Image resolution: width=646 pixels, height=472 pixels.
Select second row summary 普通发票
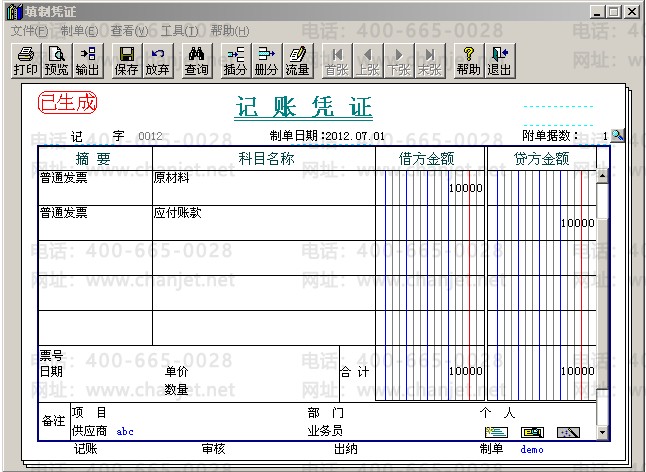pyautogui.click(x=63, y=213)
